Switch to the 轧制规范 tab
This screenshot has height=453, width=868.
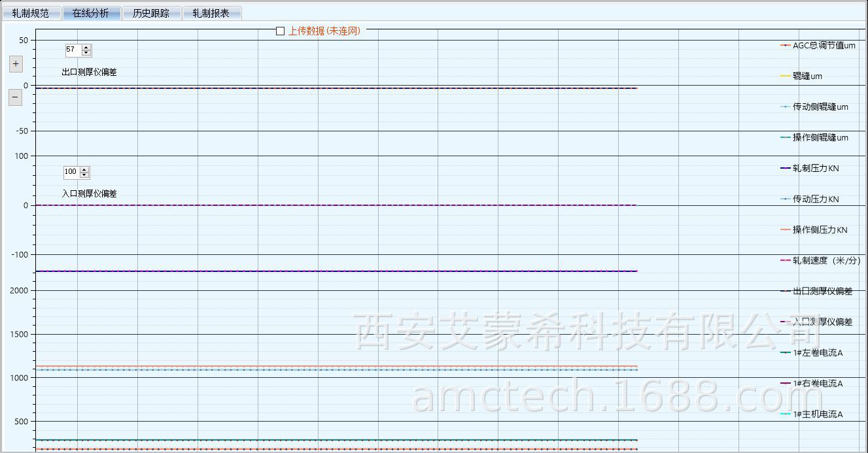pos(31,13)
